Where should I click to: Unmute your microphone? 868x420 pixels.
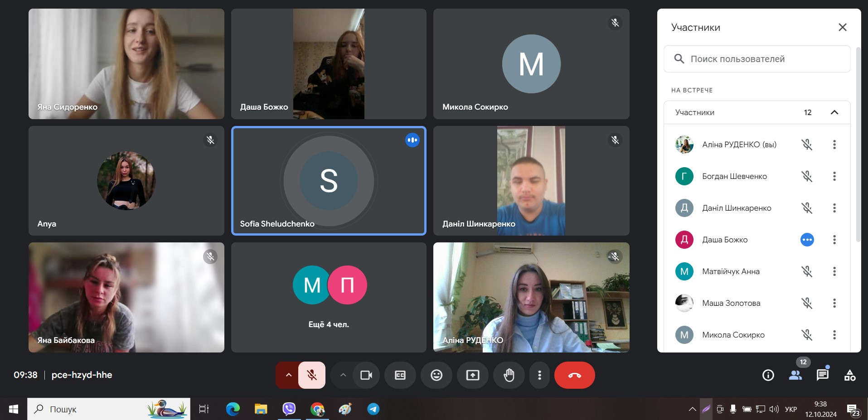point(312,375)
